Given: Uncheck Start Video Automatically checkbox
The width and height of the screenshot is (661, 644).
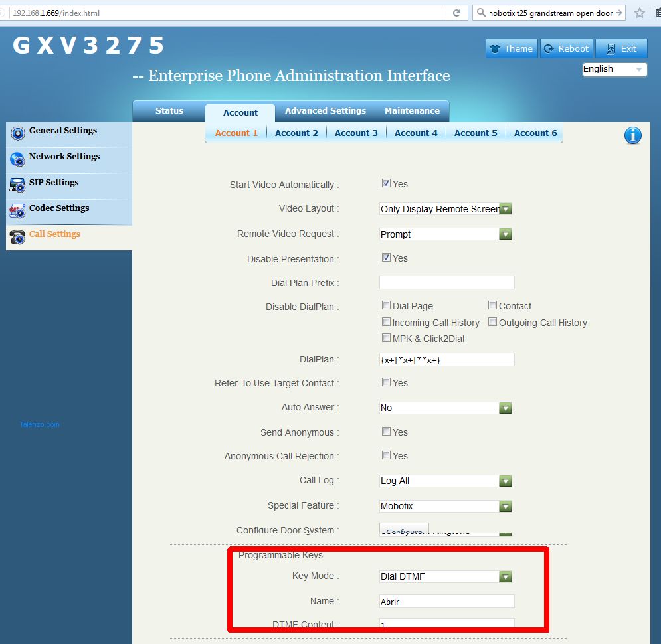Looking at the screenshot, I should (x=386, y=184).
